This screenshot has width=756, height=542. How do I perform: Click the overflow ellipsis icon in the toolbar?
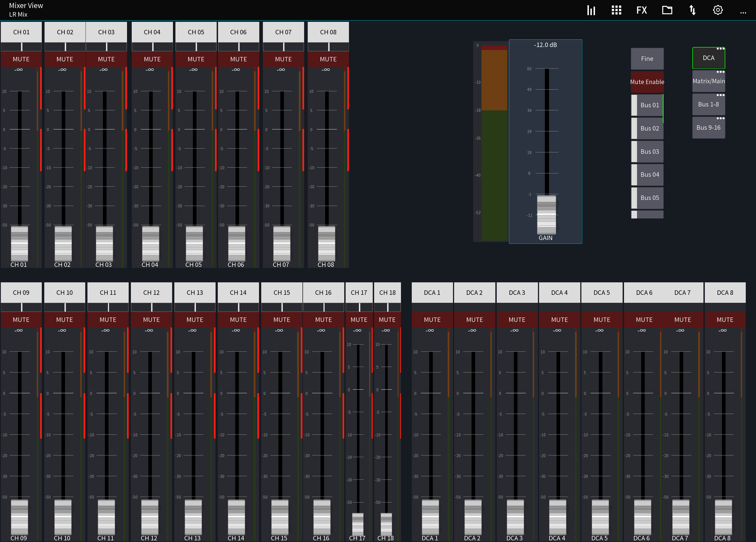point(743,13)
